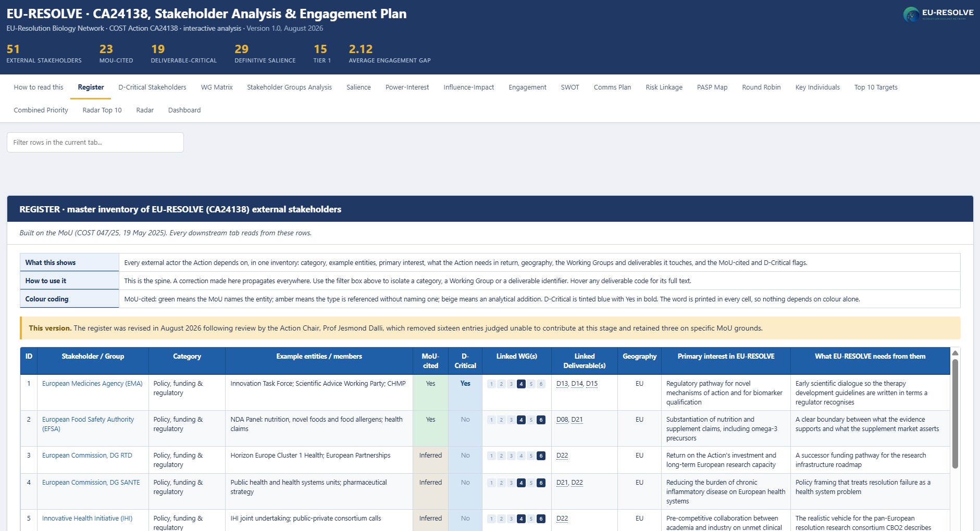Click the filter rows input box
This screenshot has height=531, width=980.
tap(95, 142)
